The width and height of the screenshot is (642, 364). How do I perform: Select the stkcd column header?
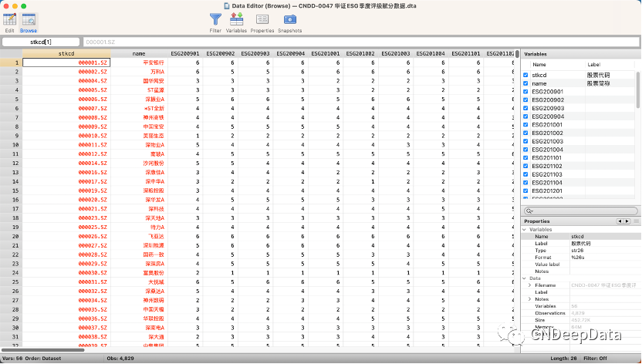(66, 53)
